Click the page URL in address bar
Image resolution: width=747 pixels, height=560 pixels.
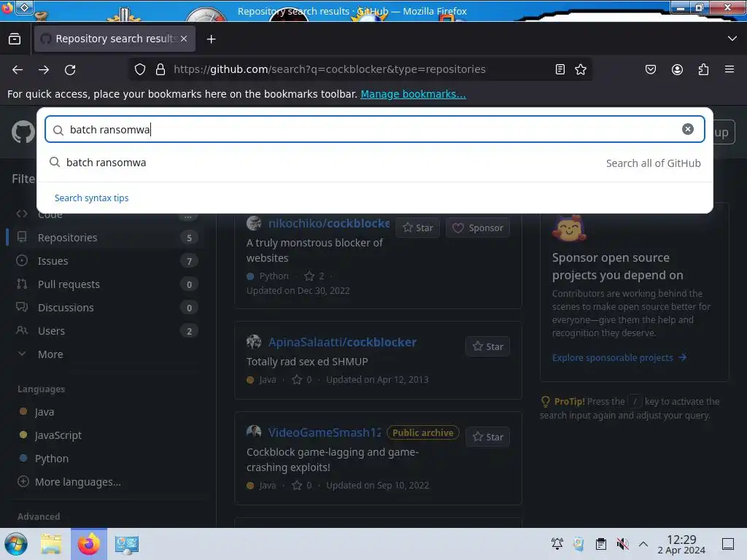[x=330, y=69]
